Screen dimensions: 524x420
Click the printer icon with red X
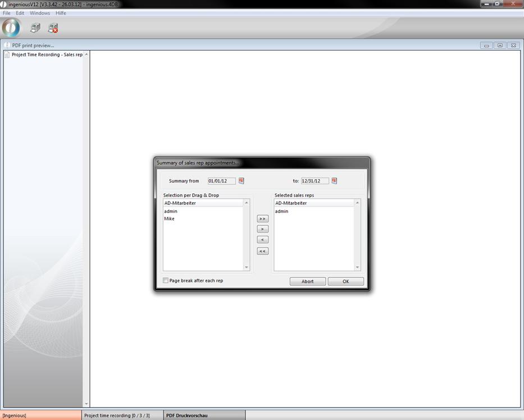(53, 28)
